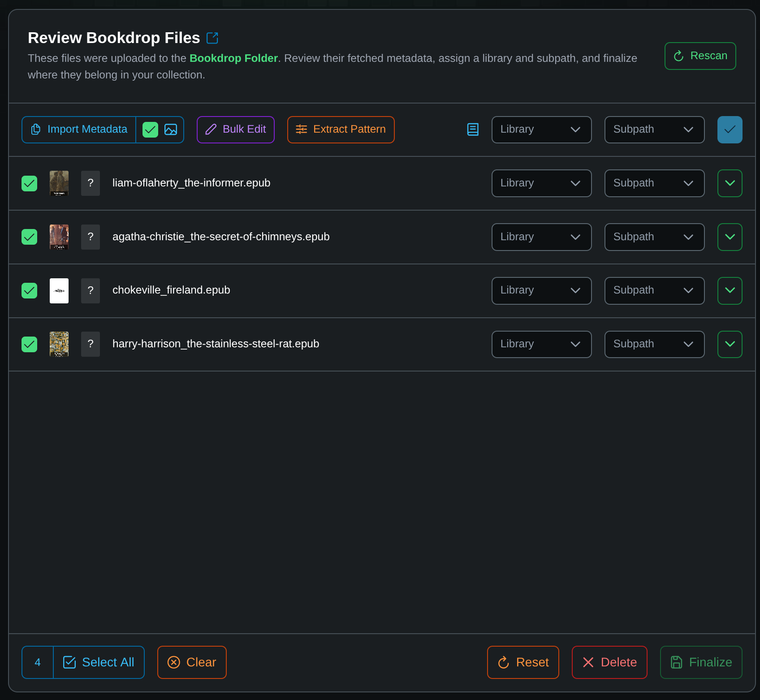Click question mark badge for agatha-christie_the-secret-of-chimneys.epub
Screen dimensions: 760x700
click(x=91, y=237)
